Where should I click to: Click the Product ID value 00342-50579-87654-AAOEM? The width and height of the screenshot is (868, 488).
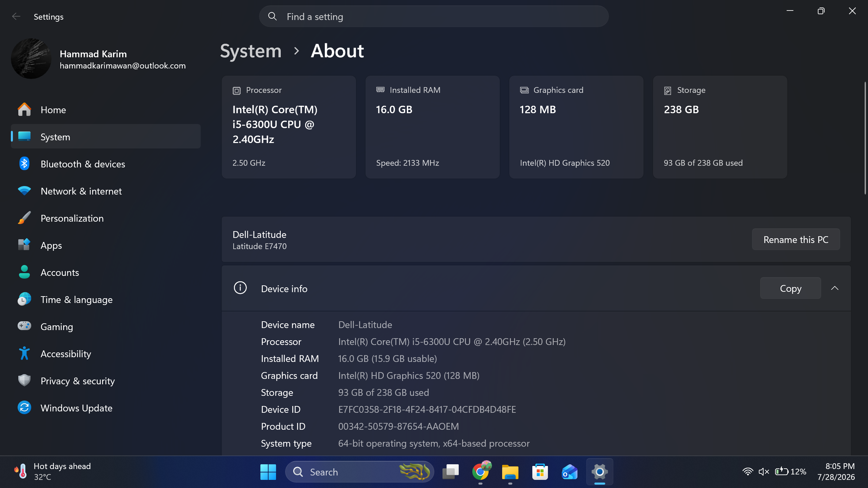(398, 426)
